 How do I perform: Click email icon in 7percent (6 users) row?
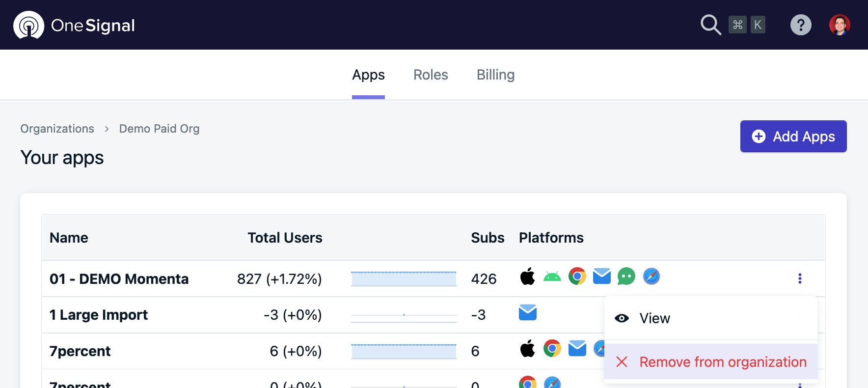coord(577,348)
